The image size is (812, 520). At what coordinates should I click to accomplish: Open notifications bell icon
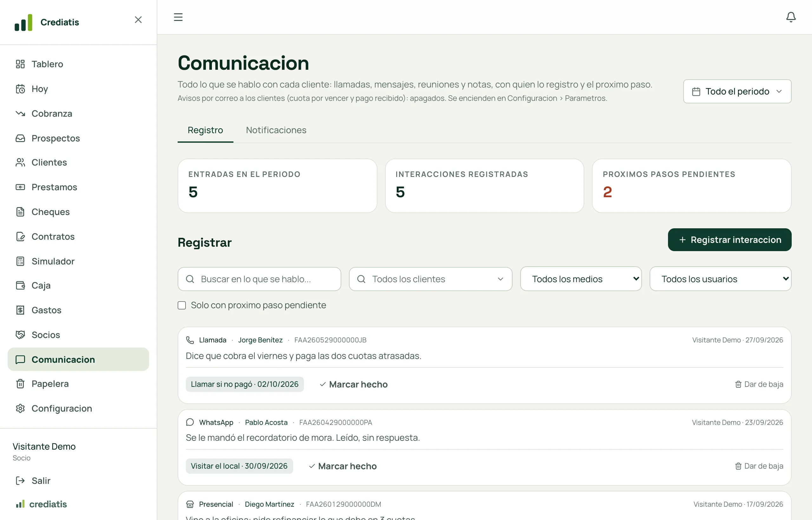tap(791, 17)
